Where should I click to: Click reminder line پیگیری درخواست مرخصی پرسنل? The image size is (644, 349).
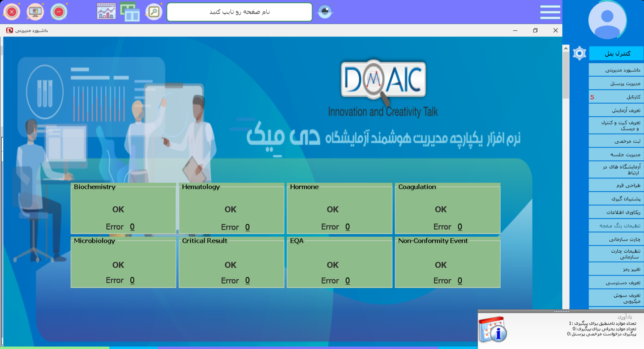click(x=602, y=334)
